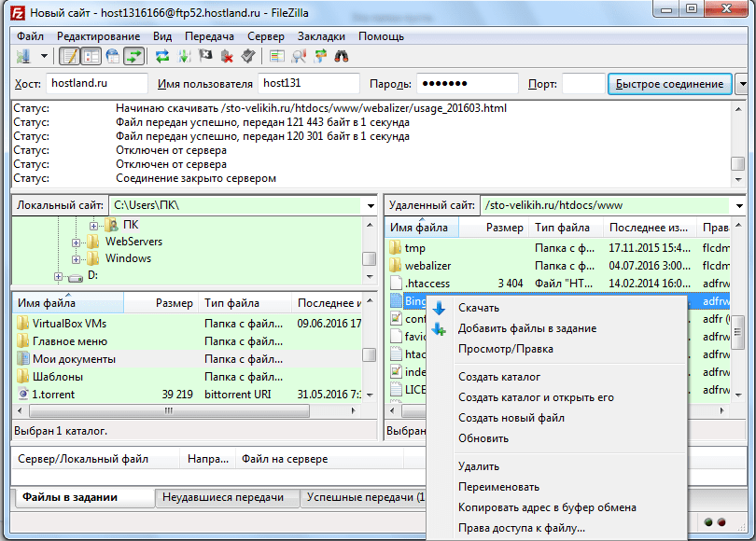Open the directory listing filters icon
Screen dimensions: 756x541
tap(277, 56)
